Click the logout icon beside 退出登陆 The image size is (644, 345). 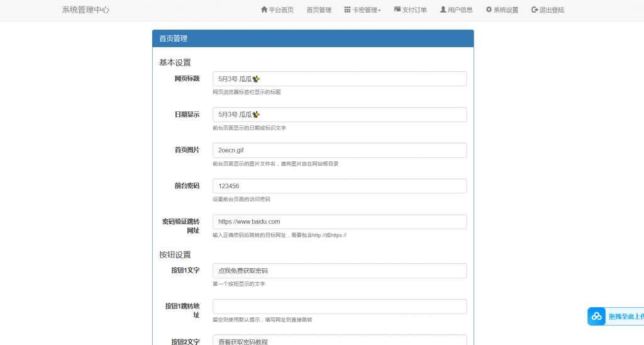(535, 9)
